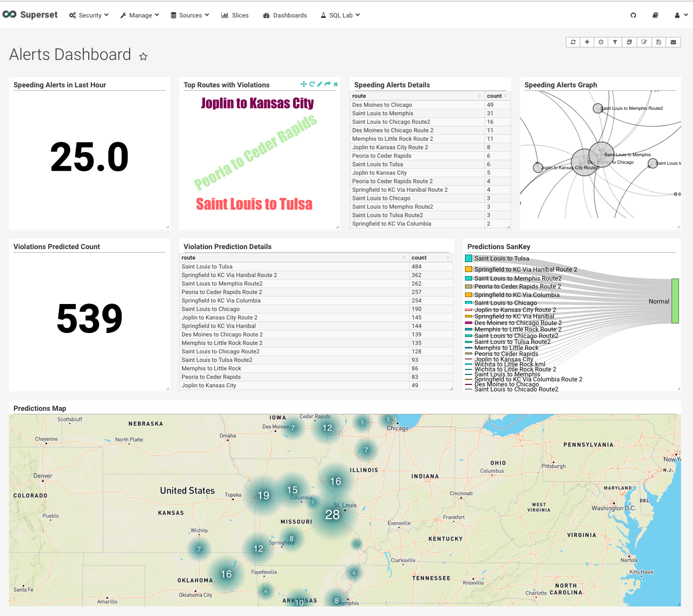Click the green Normal node in Sankey
The width and height of the screenshot is (693, 616).
(x=675, y=301)
